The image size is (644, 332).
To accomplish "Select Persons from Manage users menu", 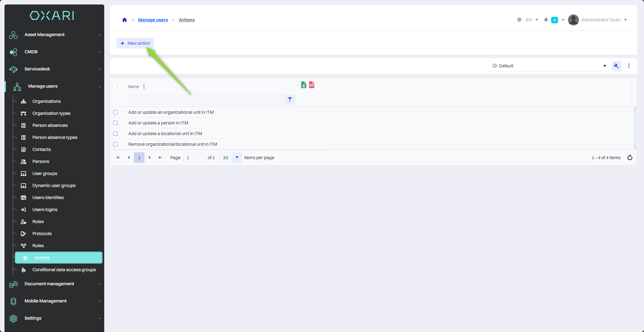I will click(x=41, y=162).
